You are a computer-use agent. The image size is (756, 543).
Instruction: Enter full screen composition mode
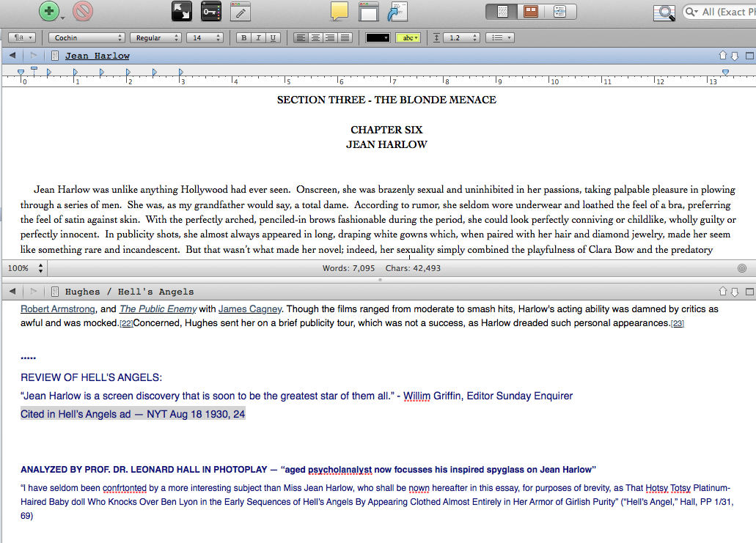coord(182,12)
